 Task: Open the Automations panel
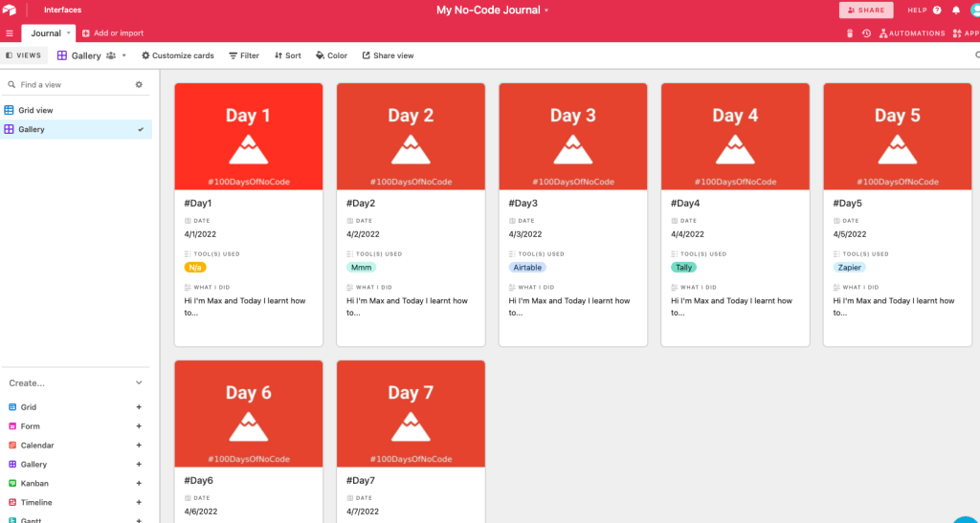[912, 33]
